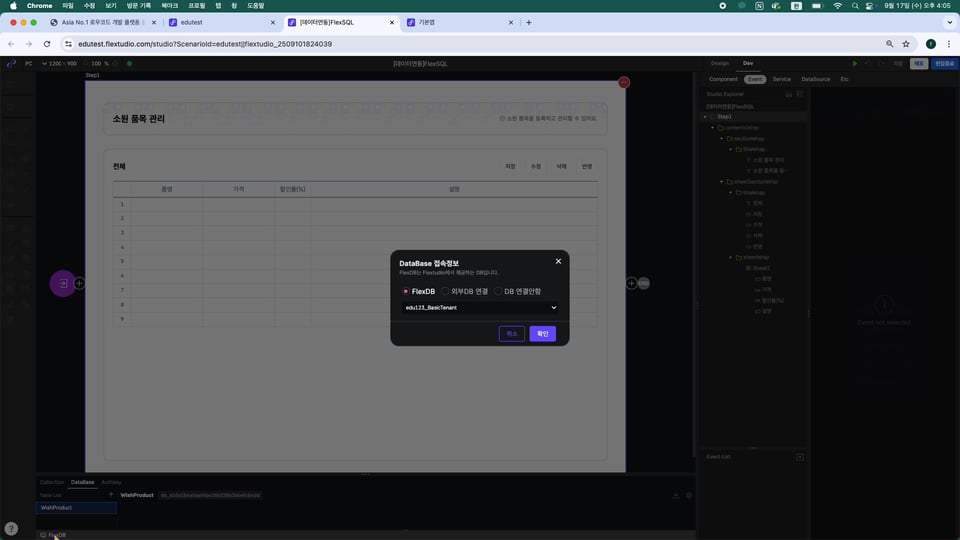
Task: Select the Etc sub-tab
Action: click(844, 79)
